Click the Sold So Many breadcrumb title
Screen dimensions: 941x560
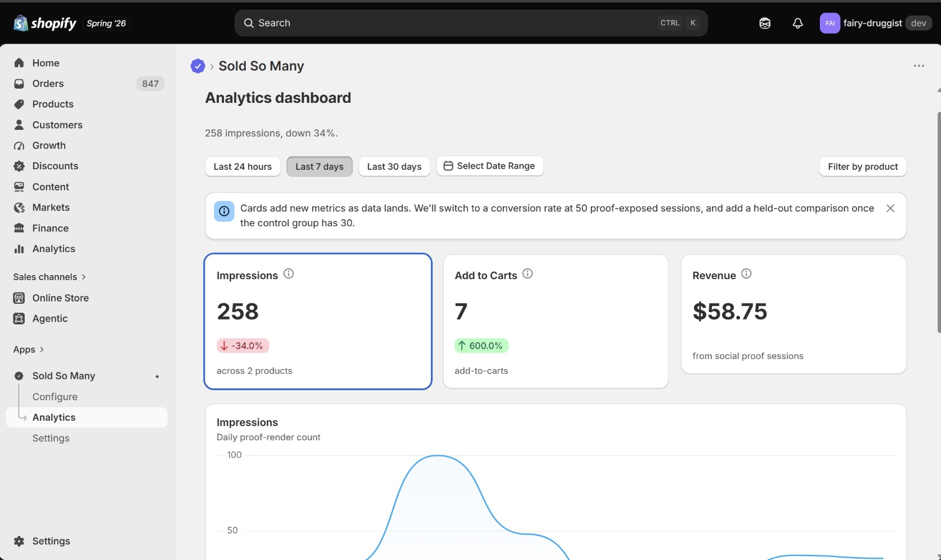[261, 66]
